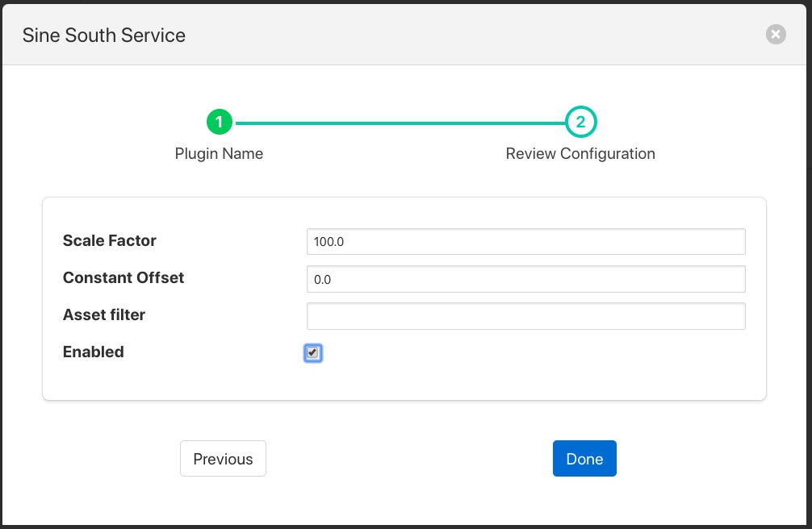Click the Scale Factor input field

coord(525,241)
